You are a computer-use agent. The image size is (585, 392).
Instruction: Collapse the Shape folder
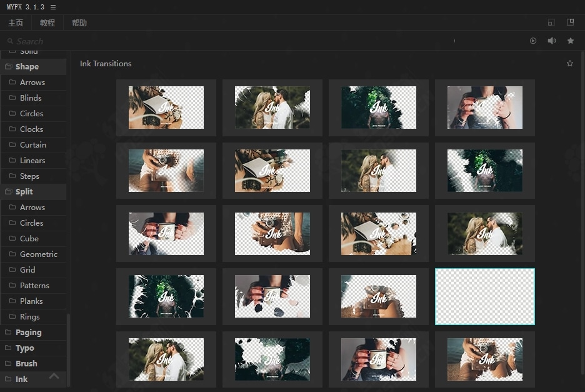[x=34, y=66]
